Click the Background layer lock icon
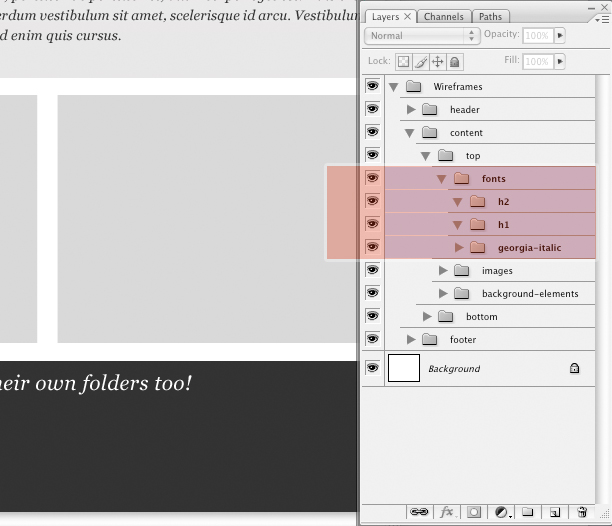Image resolution: width=612 pixels, height=526 pixels. [574, 368]
